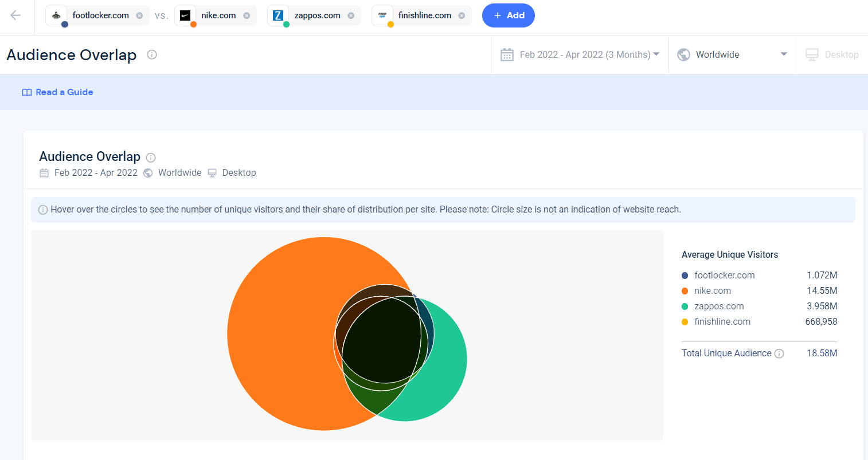Click the orange nike.com legend dot
The height and width of the screenshot is (460, 868).
point(685,291)
